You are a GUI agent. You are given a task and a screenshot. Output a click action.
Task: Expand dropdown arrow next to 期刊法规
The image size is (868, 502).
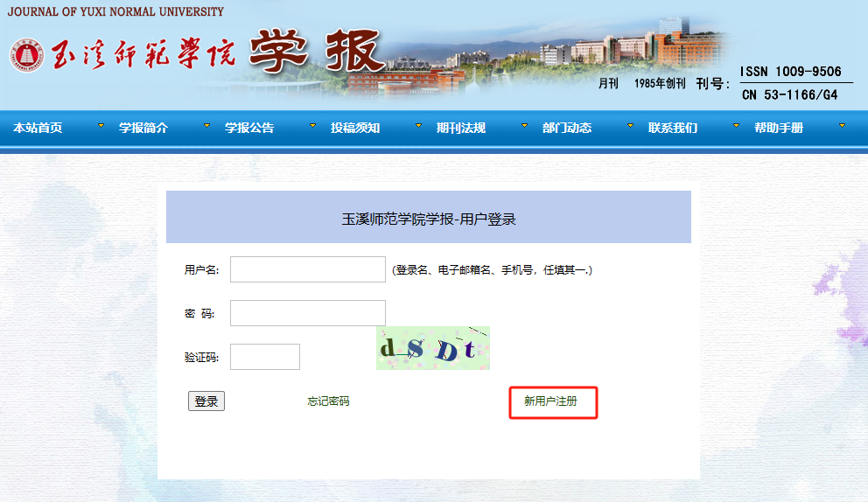click(524, 126)
